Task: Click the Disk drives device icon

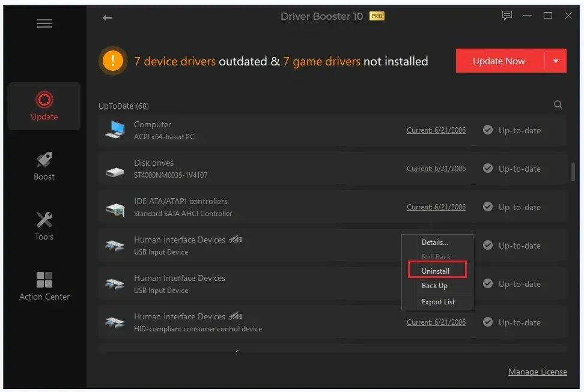Action: click(x=115, y=172)
